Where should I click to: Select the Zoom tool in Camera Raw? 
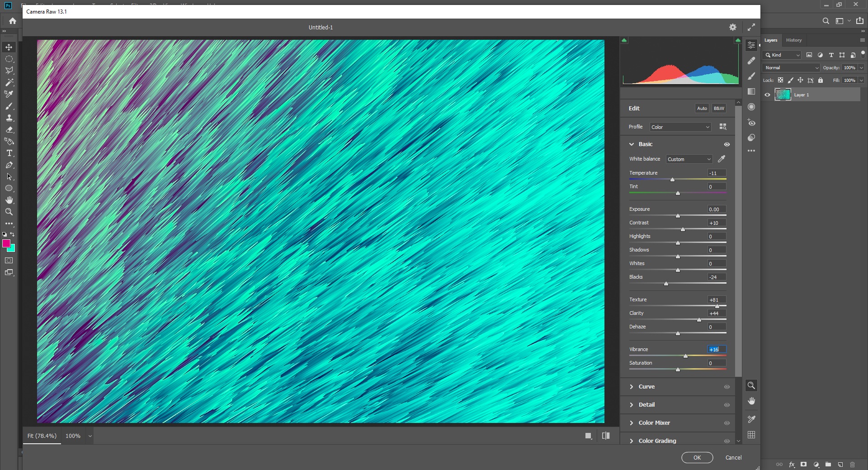tap(751, 385)
